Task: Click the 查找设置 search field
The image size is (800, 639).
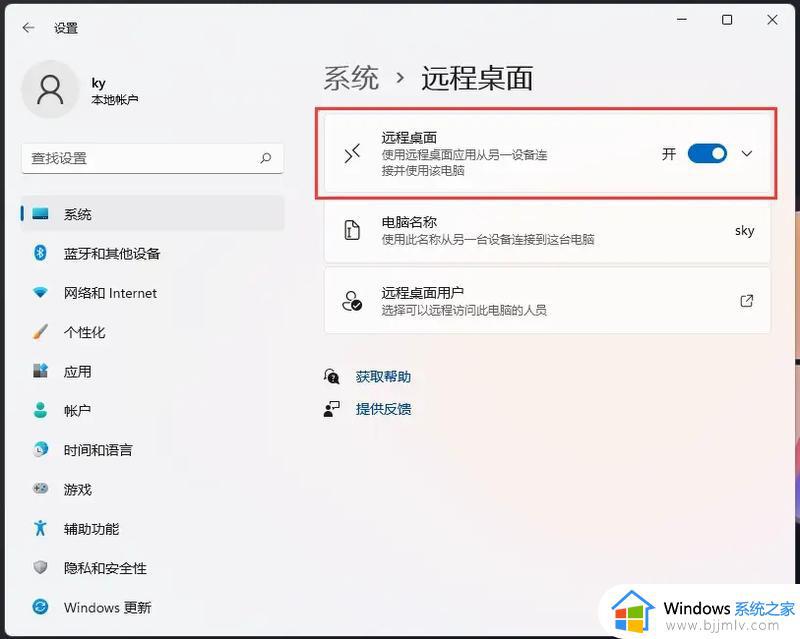Action: coord(152,158)
